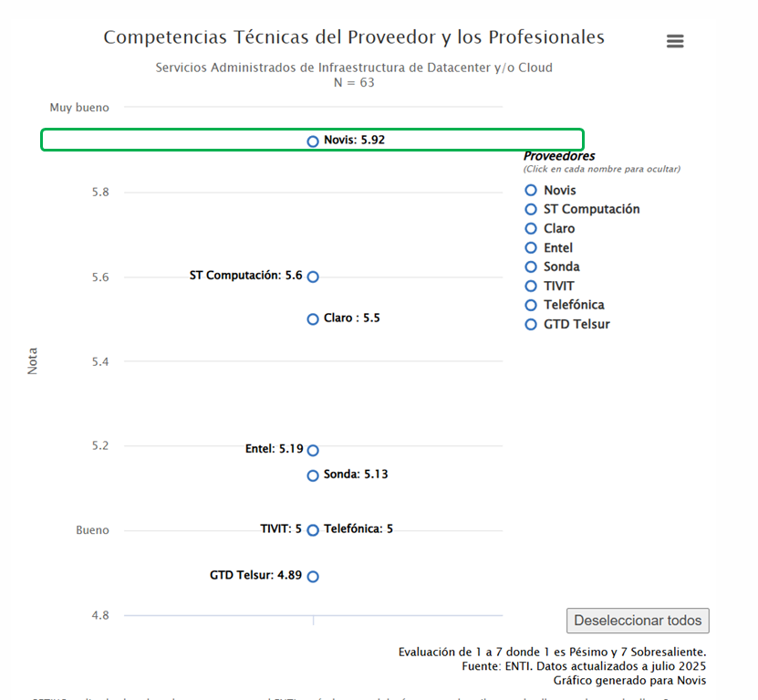Click the Novis data point marker
Image resolution: width=758 pixels, height=700 pixels.
click(x=313, y=141)
